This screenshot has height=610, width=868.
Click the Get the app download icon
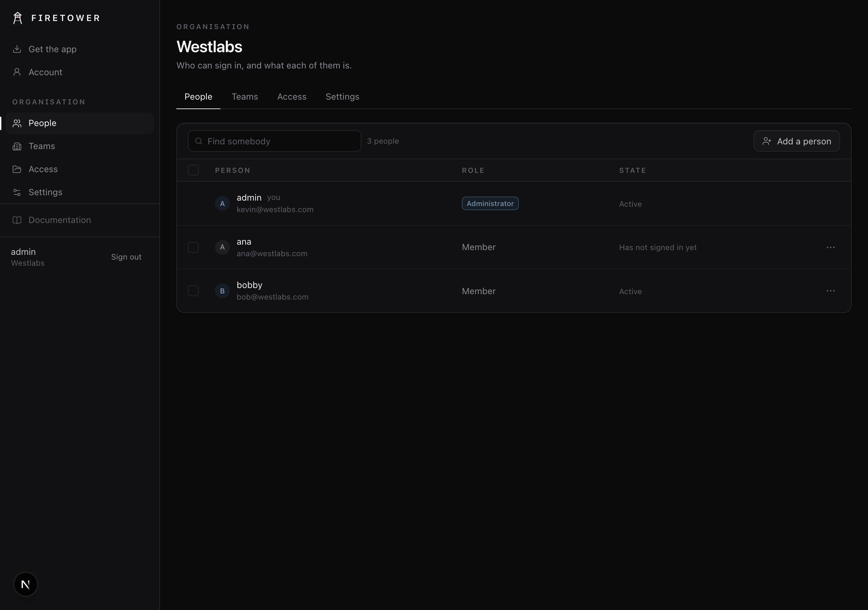pyautogui.click(x=17, y=49)
